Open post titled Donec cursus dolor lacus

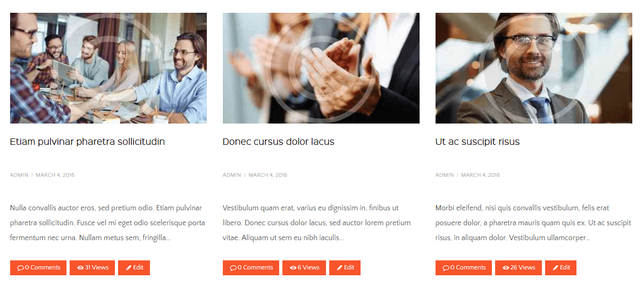[278, 142]
